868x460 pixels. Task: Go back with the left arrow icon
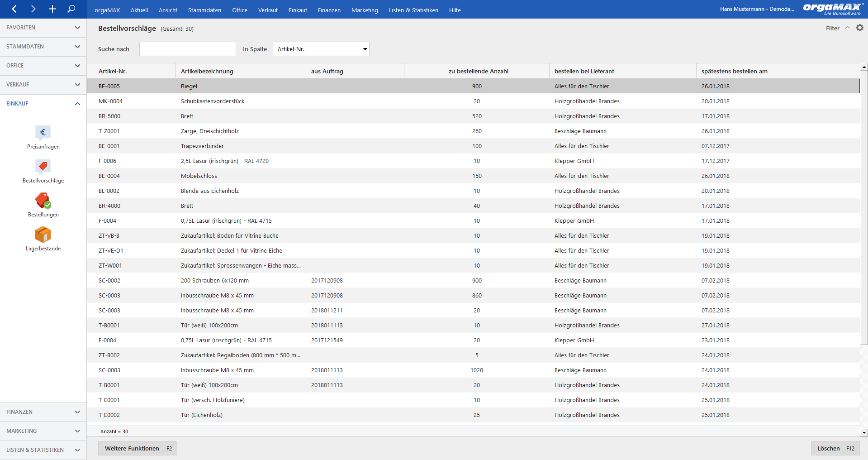pos(14,9)
